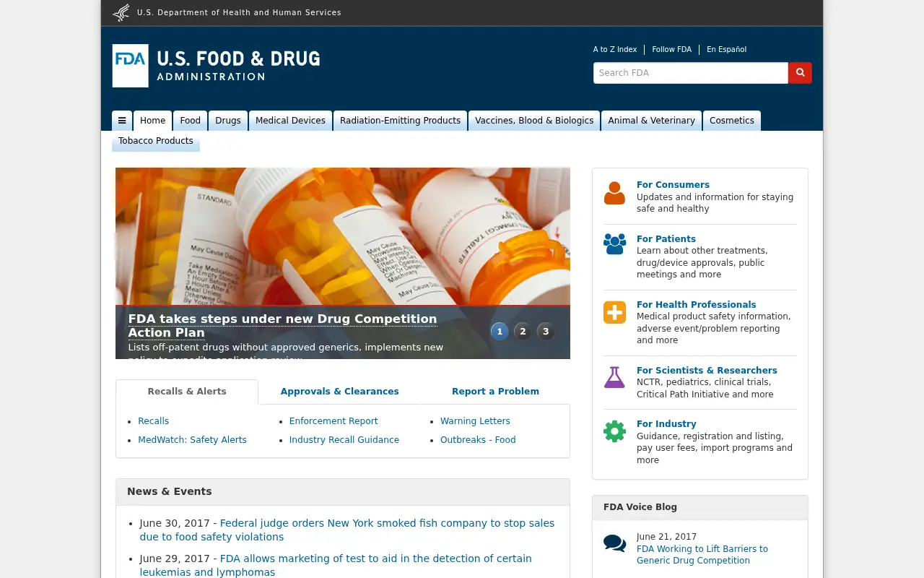Open the Food navigation tab
This screenshot has height=578, width=924.
191,121
